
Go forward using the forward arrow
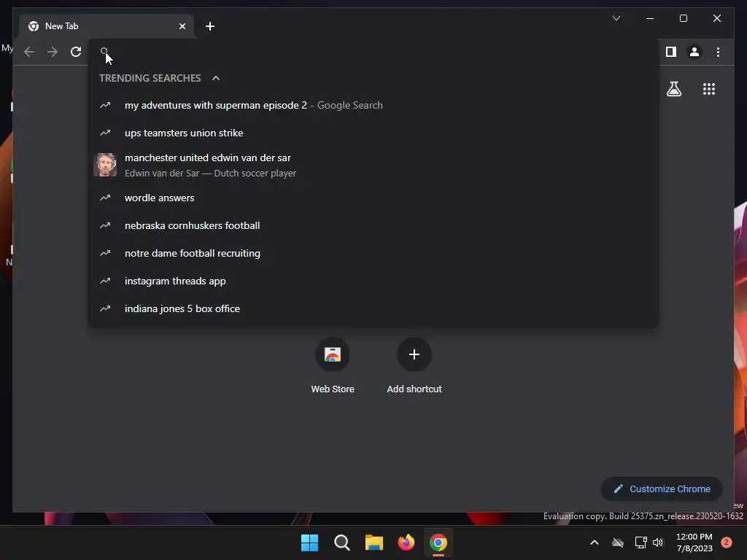(x=53, y=52)
